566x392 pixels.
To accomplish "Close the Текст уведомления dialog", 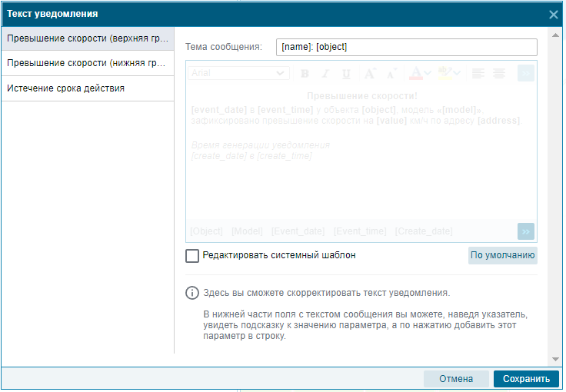I will 554,15.
